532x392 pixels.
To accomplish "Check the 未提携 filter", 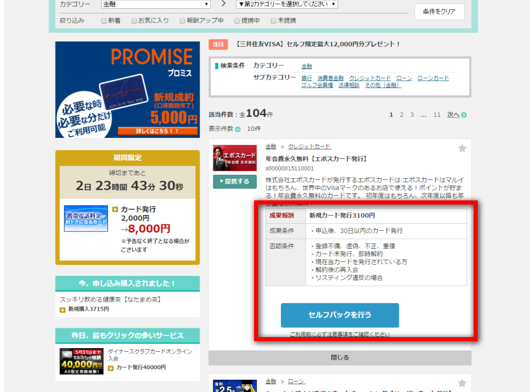I will tap(273, 21).
